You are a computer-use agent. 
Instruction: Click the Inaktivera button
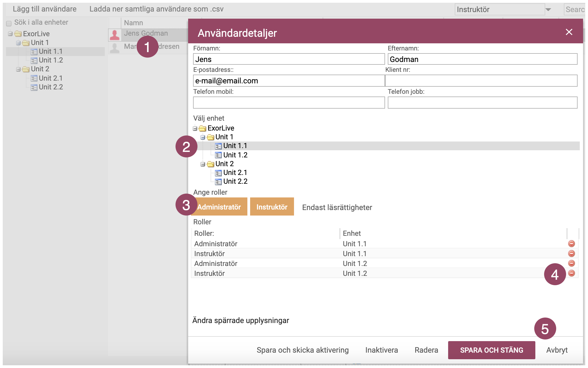click(381, 350)
